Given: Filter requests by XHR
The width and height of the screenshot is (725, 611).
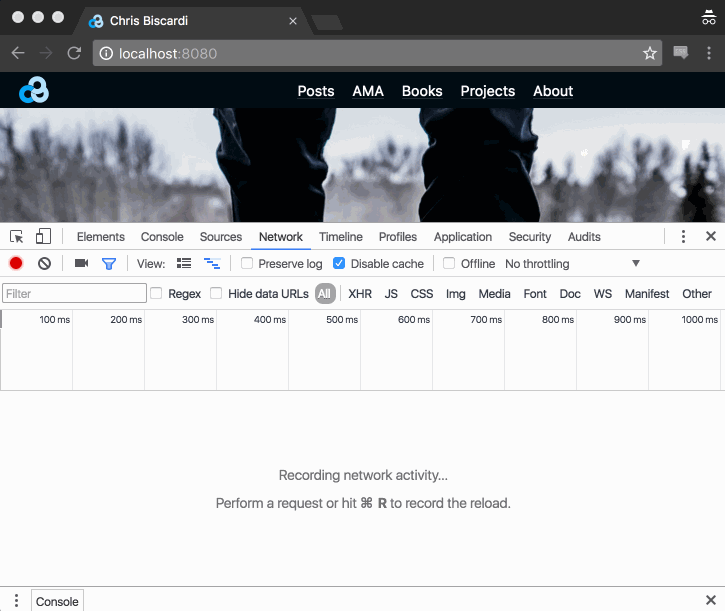Looking at the screenshot, I should click(x=360, y=294).
